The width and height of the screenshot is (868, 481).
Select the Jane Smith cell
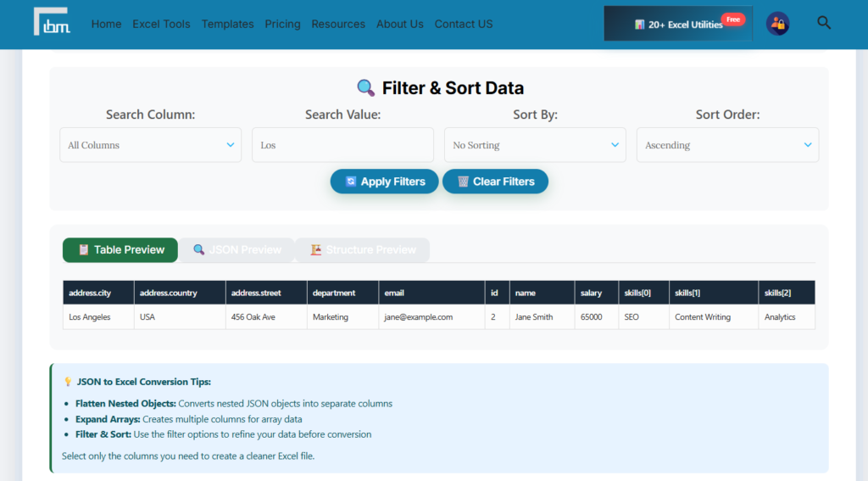(x=542, y=317)
